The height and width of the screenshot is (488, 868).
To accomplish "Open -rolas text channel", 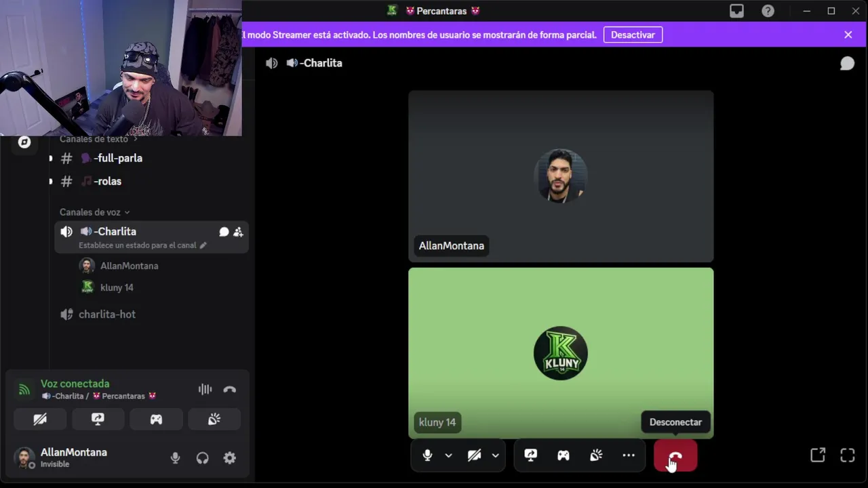I will point(151,181).
